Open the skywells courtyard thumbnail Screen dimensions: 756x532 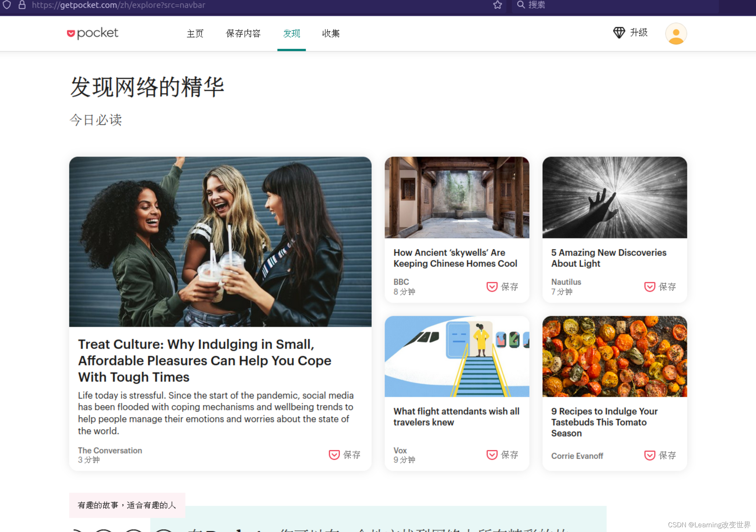[x=457, y=197]
